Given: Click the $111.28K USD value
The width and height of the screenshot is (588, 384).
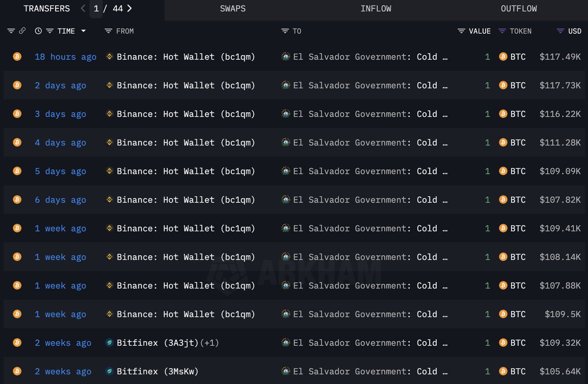Looking at the screenshot, I should (560, 143).
